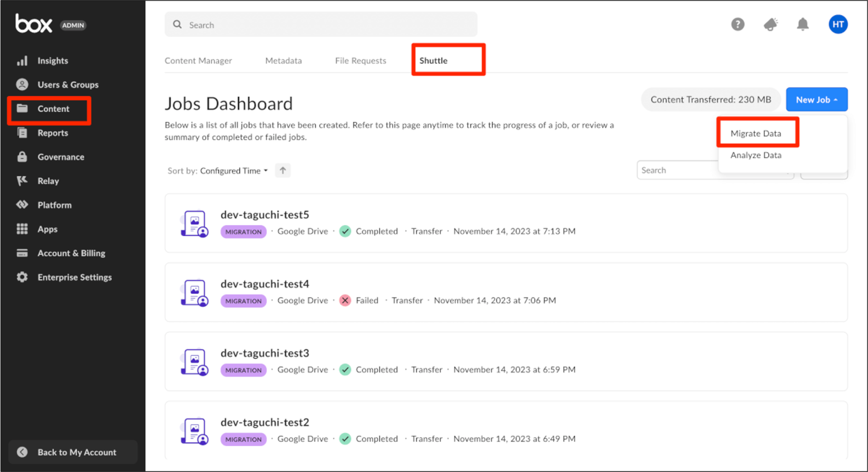
Task: Choose Analyze Data from the menu
Action: 755,155
